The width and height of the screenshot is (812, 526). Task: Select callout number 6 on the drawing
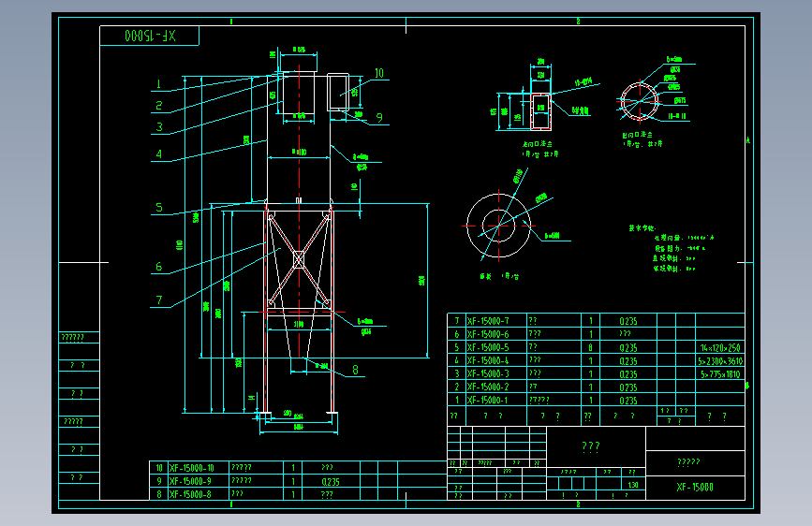tap(159, 267)
